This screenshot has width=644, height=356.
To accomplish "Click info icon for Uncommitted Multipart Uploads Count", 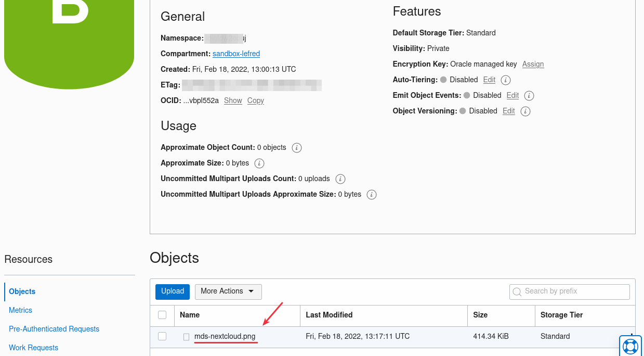I will coord(340,179).
